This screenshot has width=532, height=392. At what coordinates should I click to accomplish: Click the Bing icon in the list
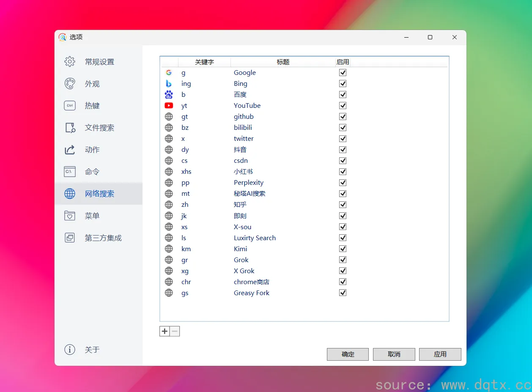tap(169, 84)
